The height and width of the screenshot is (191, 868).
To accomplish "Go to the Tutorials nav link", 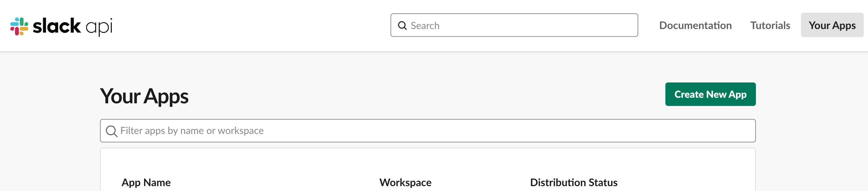I will coord(770,25).
